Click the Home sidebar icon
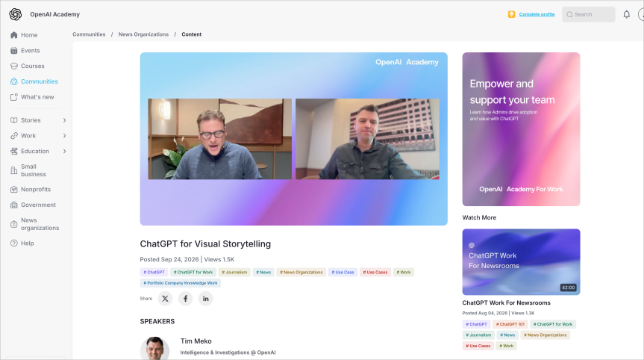This screenshot has height=360, width=644. coord(14,35)
